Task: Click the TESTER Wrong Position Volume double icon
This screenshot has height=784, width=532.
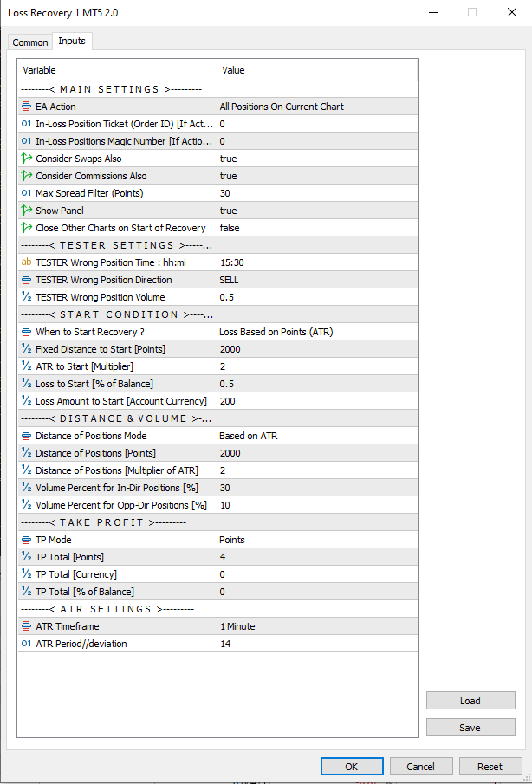Action: coord(27,297)
